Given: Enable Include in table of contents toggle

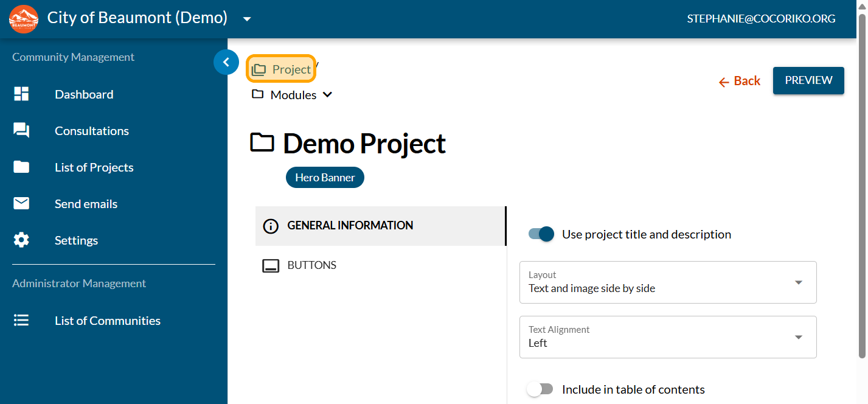Looking at the screenshot, I should 540,389.
